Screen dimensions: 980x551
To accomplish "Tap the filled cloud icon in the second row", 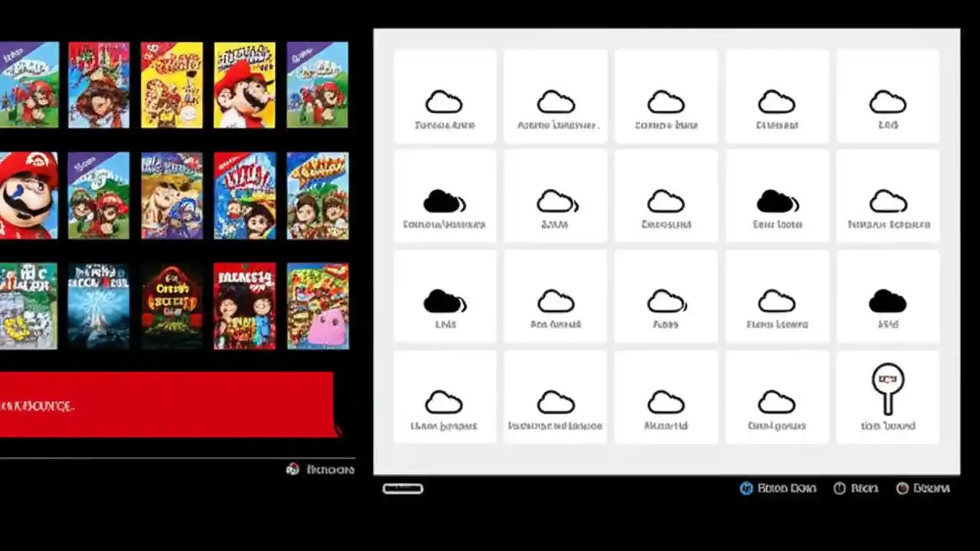I will (776, 199).
